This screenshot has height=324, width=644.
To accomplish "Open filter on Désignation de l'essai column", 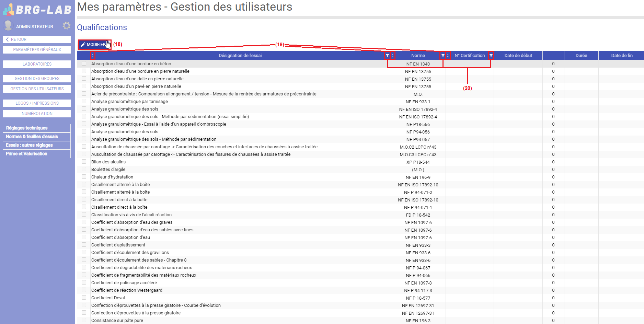I will (x=387, y=56).
